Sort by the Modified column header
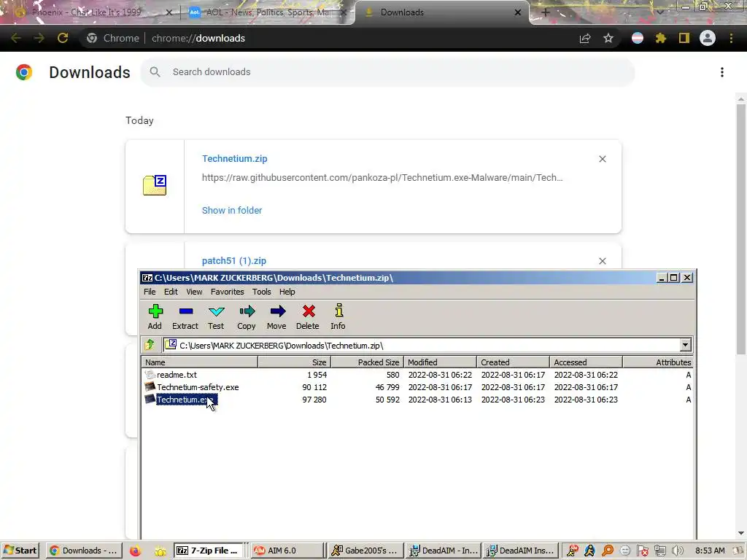Image resolution: width=747 pixels, height=560 pixels. click(x=440, y=362)
